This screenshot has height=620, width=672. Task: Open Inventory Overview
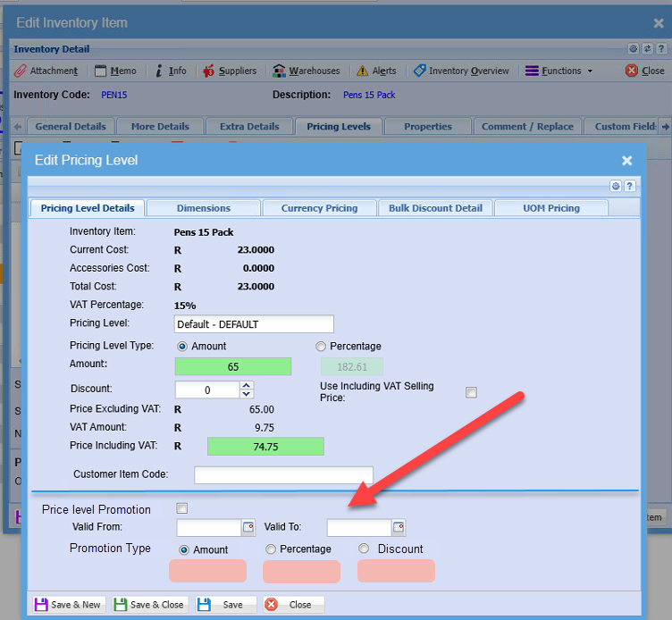click(x=461, y=71)
